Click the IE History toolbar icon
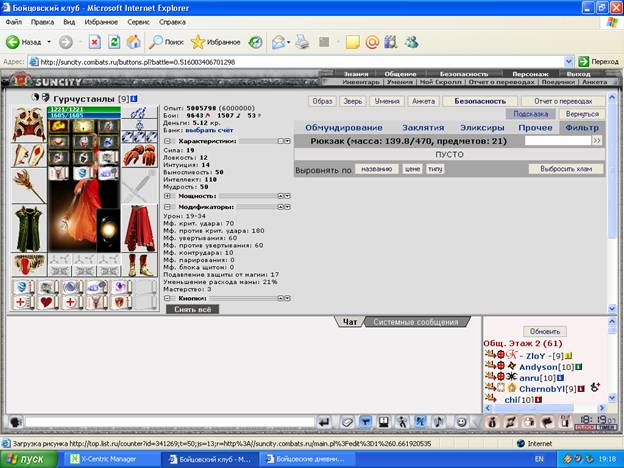624x468 pixels. click(x=255, y=42)
